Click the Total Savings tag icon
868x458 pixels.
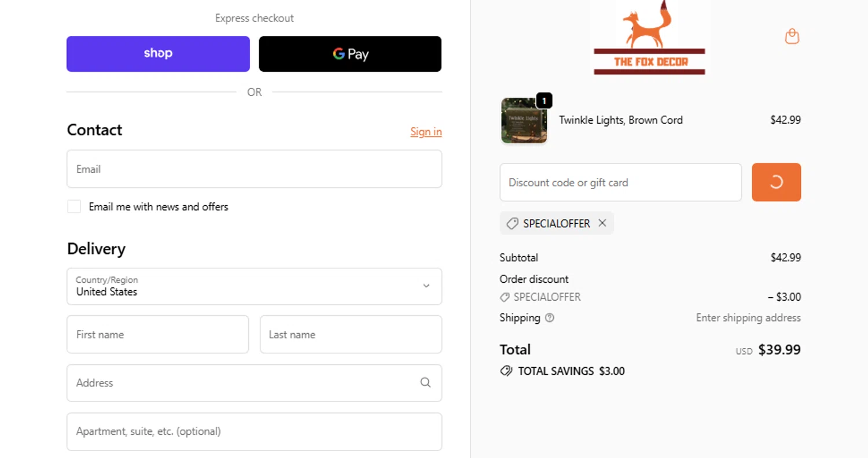tap(506, 371)
